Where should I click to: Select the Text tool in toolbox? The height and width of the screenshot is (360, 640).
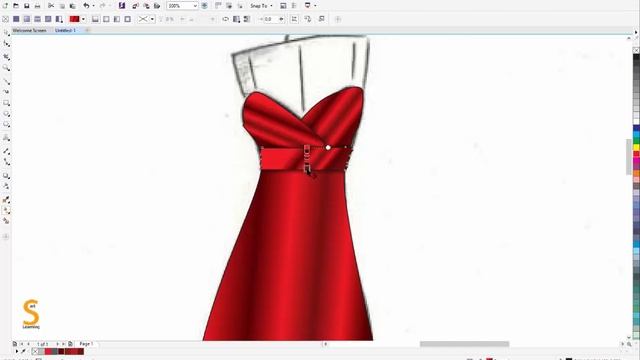tap(6, 138)
